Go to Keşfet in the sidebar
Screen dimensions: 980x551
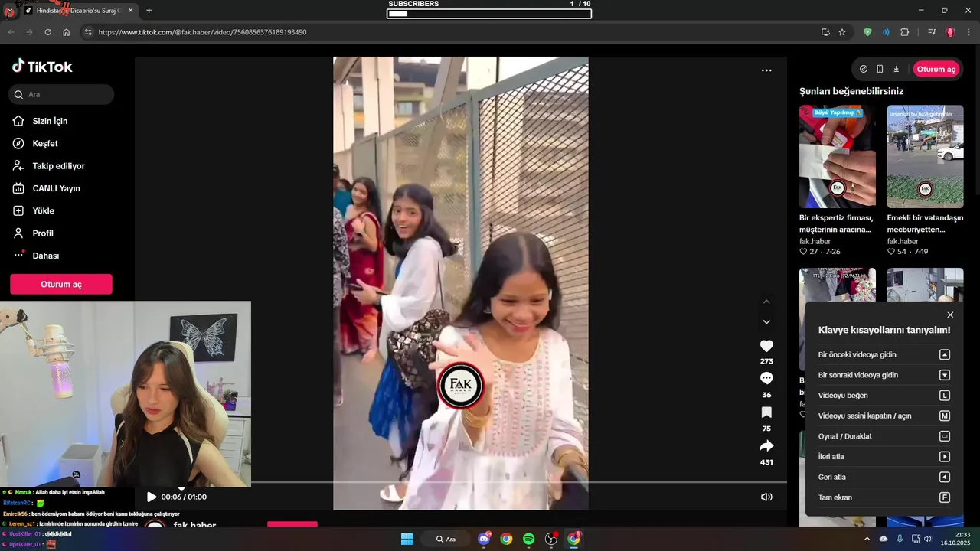pos(45,143)
